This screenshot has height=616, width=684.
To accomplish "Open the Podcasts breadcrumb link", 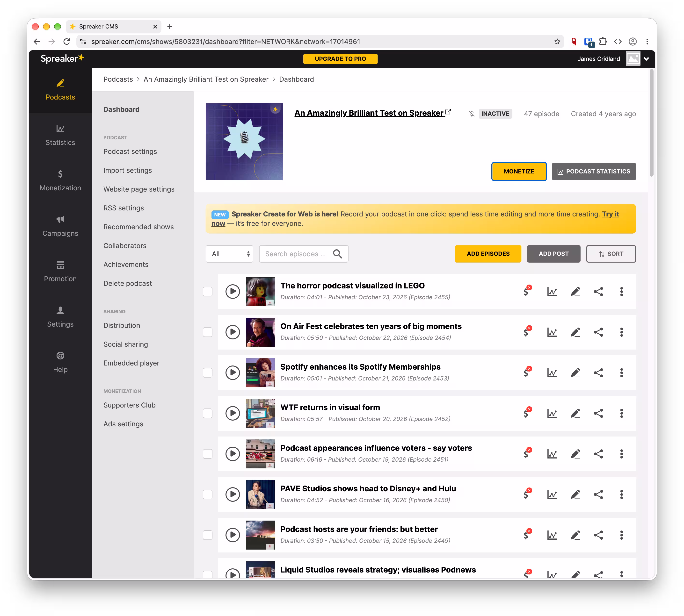I will 118,79.
